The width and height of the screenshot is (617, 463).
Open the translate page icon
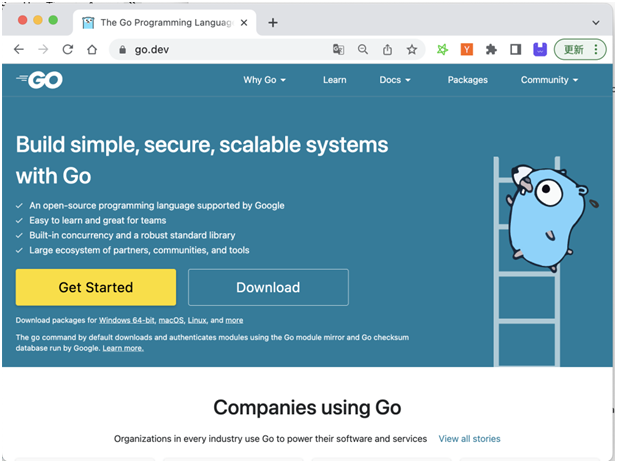(x=338, y=50)
